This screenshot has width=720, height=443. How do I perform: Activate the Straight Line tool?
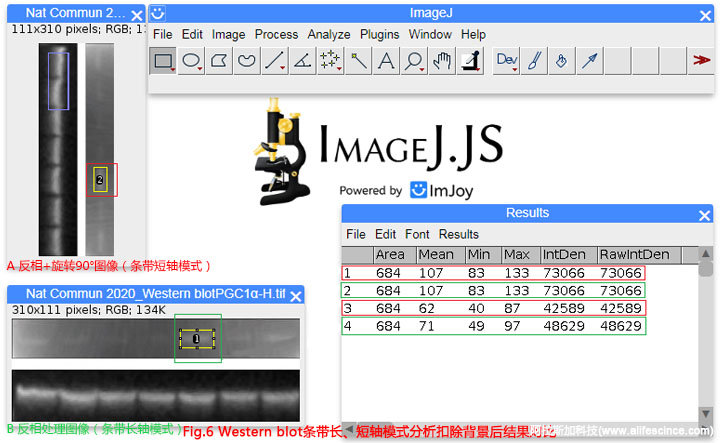click(274, 61)
